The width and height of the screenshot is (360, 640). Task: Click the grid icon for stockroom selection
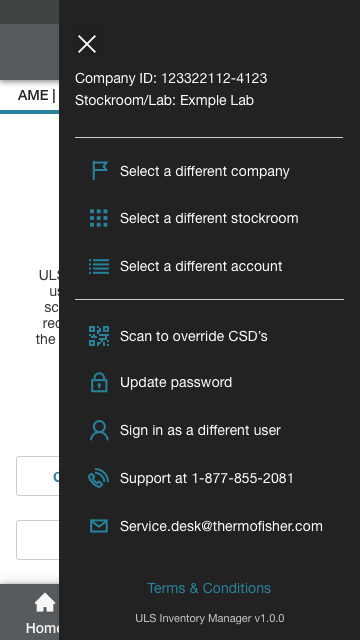click(x=99, y=218)
